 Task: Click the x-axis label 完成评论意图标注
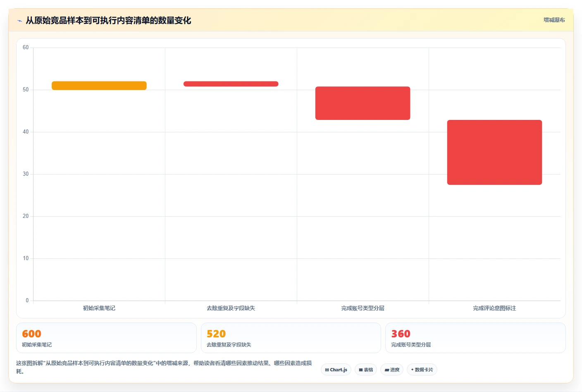pos(495,308)
